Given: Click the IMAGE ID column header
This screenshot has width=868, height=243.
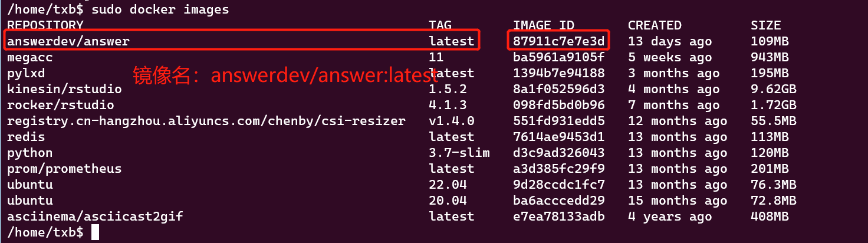Looking at the screenshot, I should (543, 25).
